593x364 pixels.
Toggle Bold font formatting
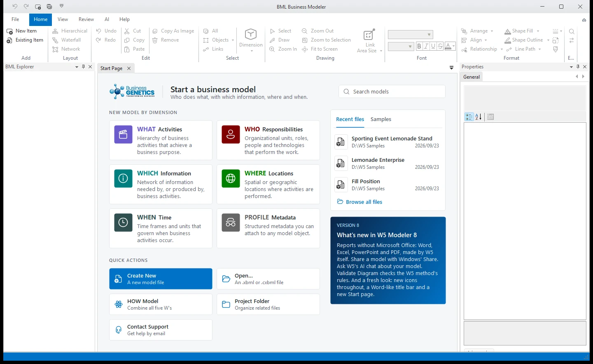tap(419, 46)
